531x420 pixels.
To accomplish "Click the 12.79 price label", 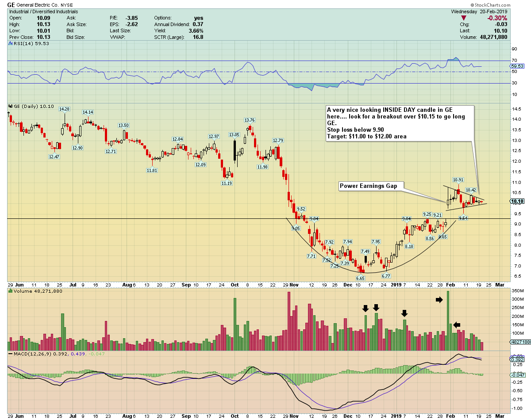I will tap(277, 141).
